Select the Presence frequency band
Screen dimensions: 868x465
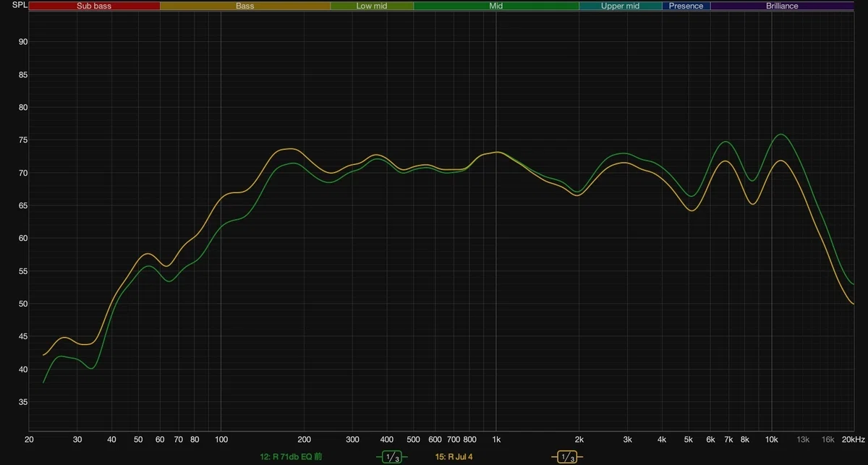click(x=686, y=6)
